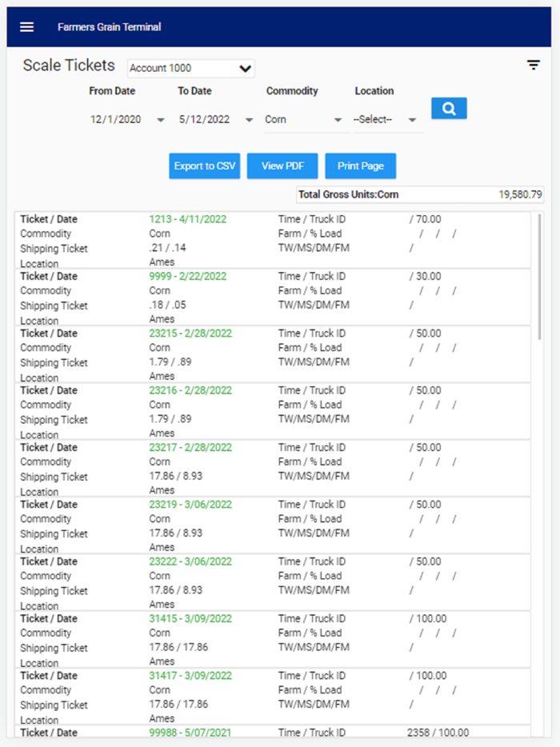
Task: Open ticket 1213 - 4/11/2022
Action: pos(188,219)
